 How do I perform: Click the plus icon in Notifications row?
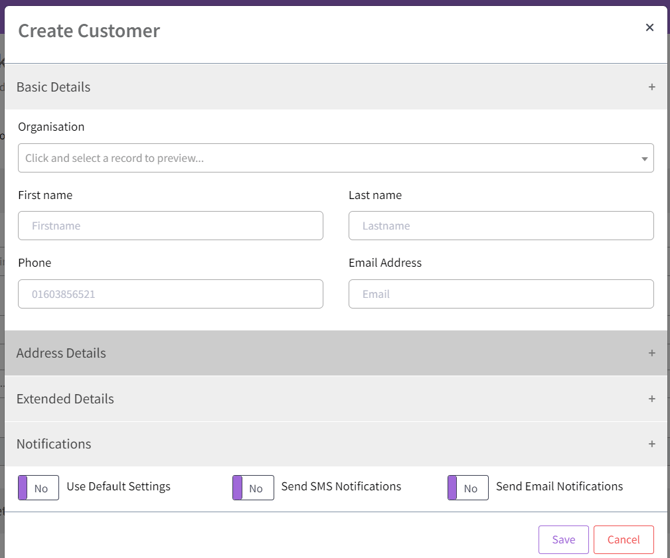coord(651,444)
